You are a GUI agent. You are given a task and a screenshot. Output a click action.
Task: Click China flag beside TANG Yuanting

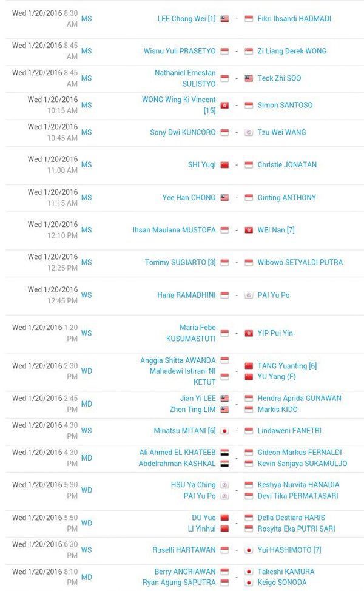click(249, 366)
